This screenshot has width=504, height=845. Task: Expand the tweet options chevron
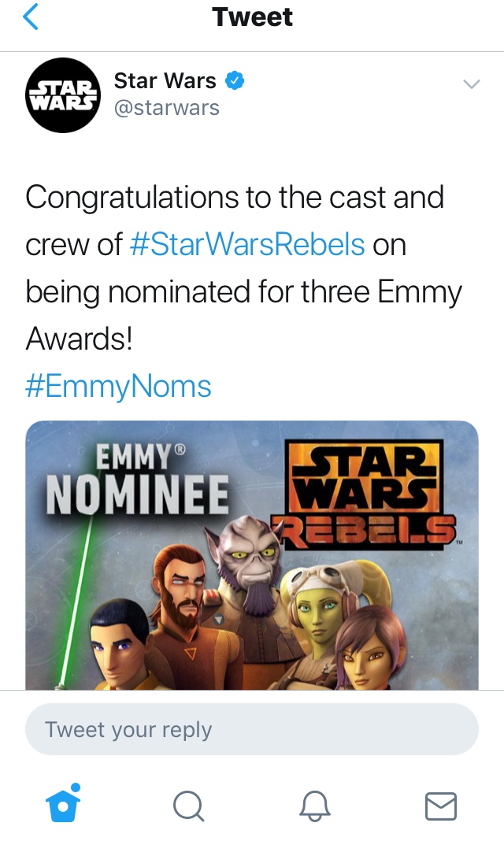click(x=472, y=83)
